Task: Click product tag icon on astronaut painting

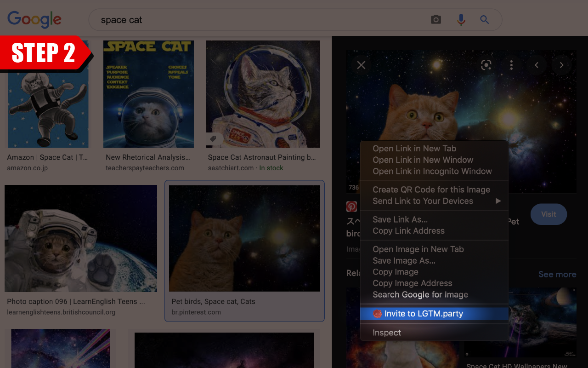Action: coord(213,139)
